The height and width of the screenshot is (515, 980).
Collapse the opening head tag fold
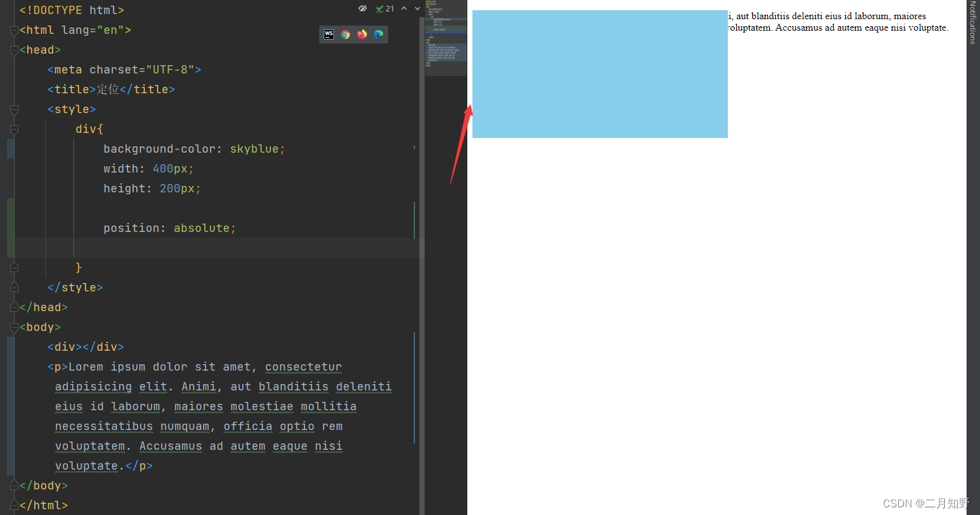(14, 50)
